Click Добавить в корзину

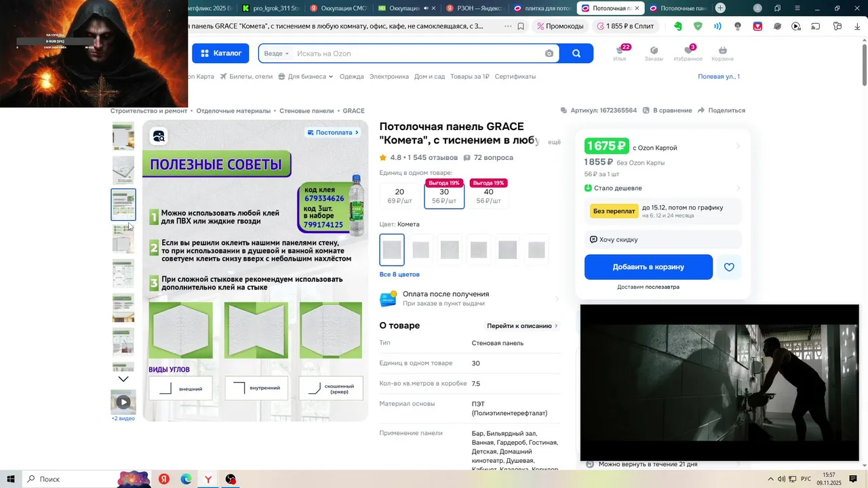click(x=648, y=267)
